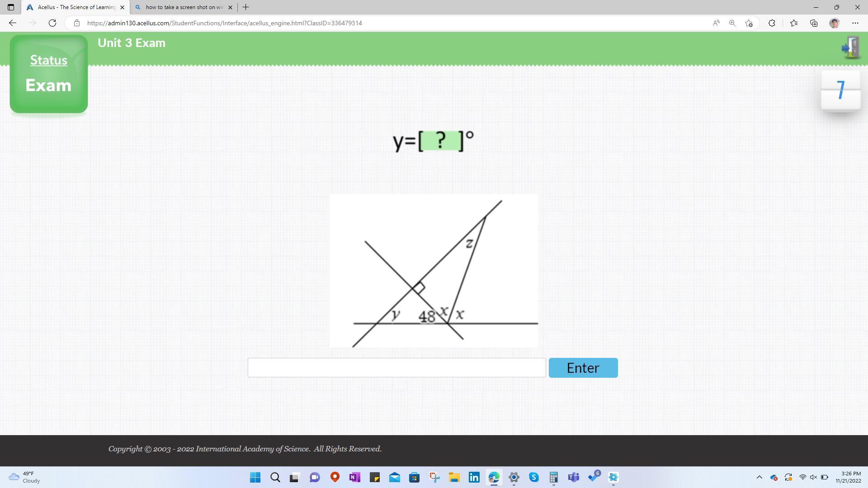
Task: Open the Status link
Action: (48, 60)
